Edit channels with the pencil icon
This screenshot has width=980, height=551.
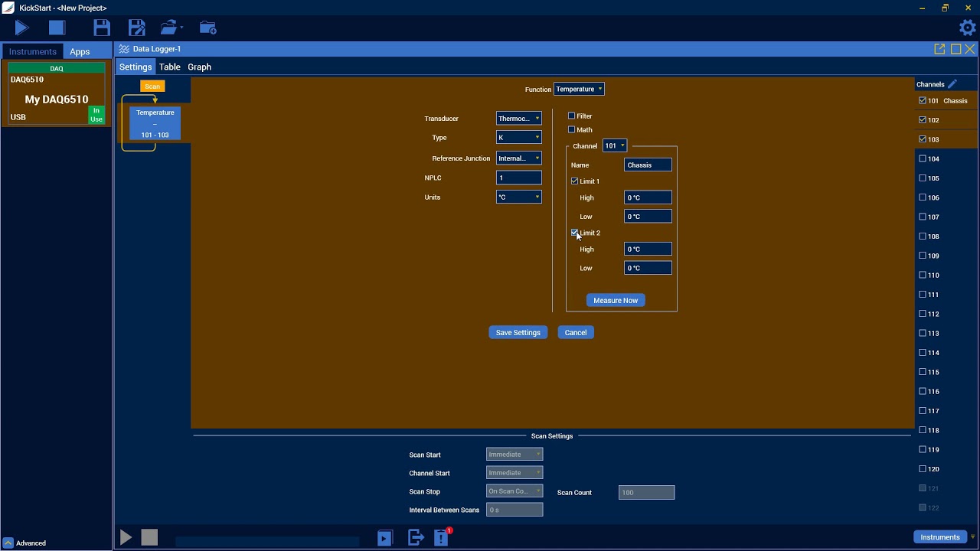(952, 84)
